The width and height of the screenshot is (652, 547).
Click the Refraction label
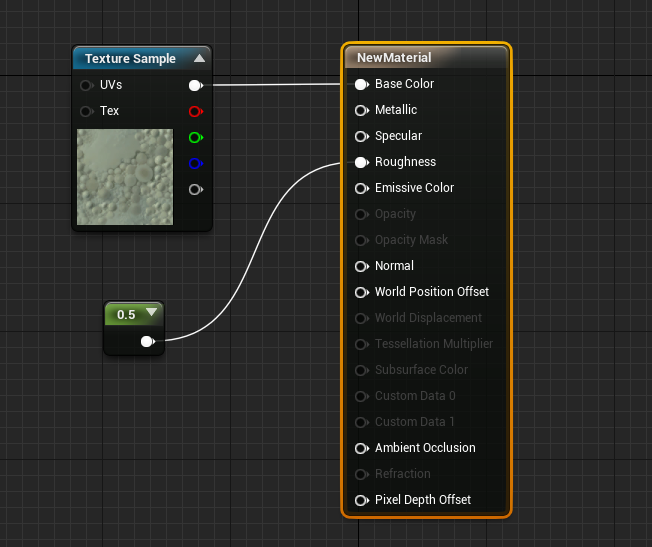[403, 473]
